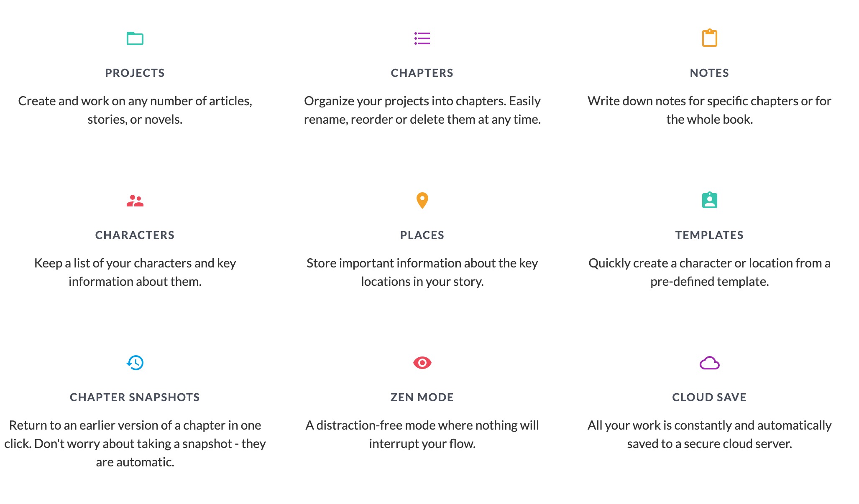Screen dimensions: 859x504
Task: Select the CLOUD SAVE heading
Action: pyautogui.click(x=709, y=397)
